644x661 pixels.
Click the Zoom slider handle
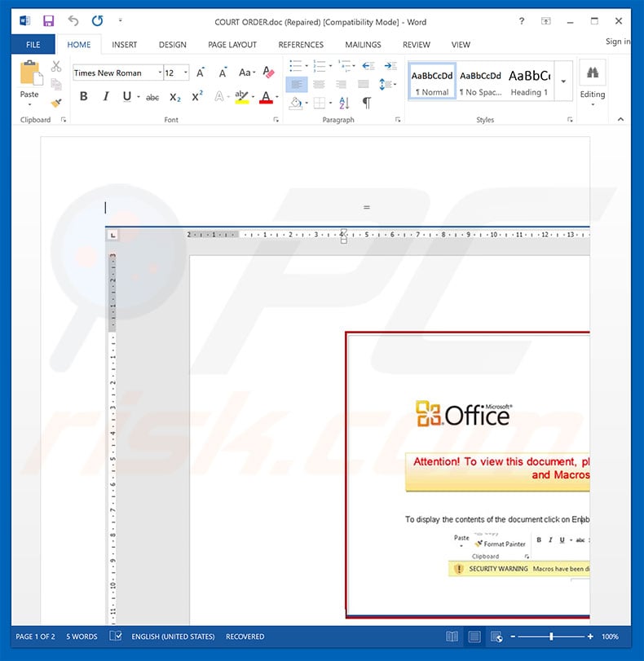tap(551, 637)
